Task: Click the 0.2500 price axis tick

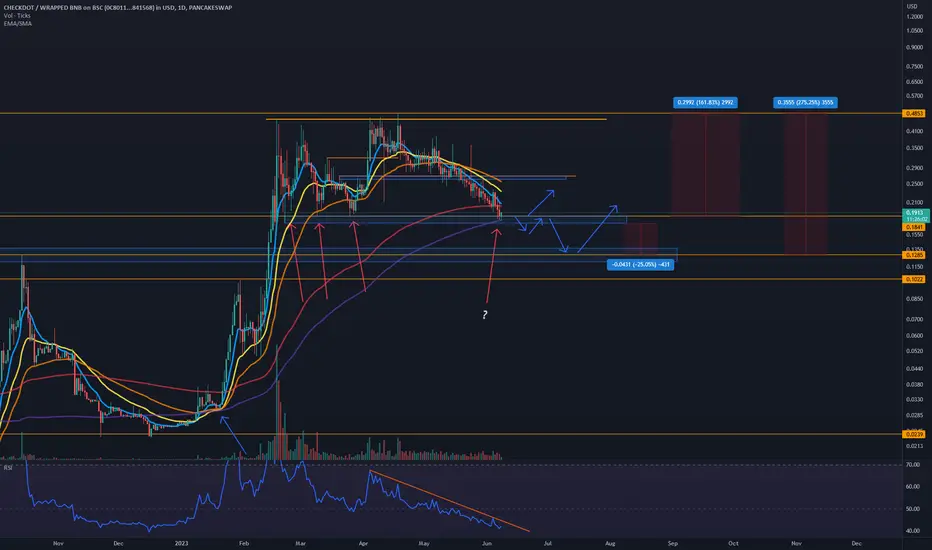Action: (914, 184)
